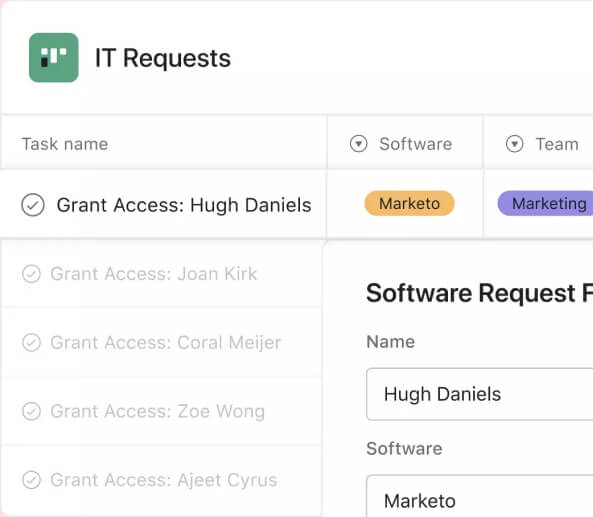
Task: Click the Software column header label
Action: [x=416, y=144]
